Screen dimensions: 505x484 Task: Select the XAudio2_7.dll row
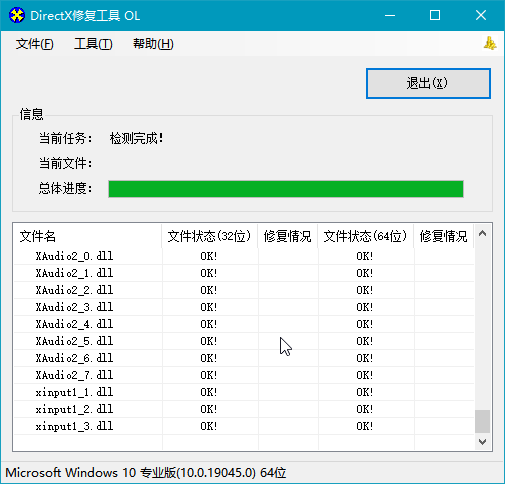click(x=244, y=375)
